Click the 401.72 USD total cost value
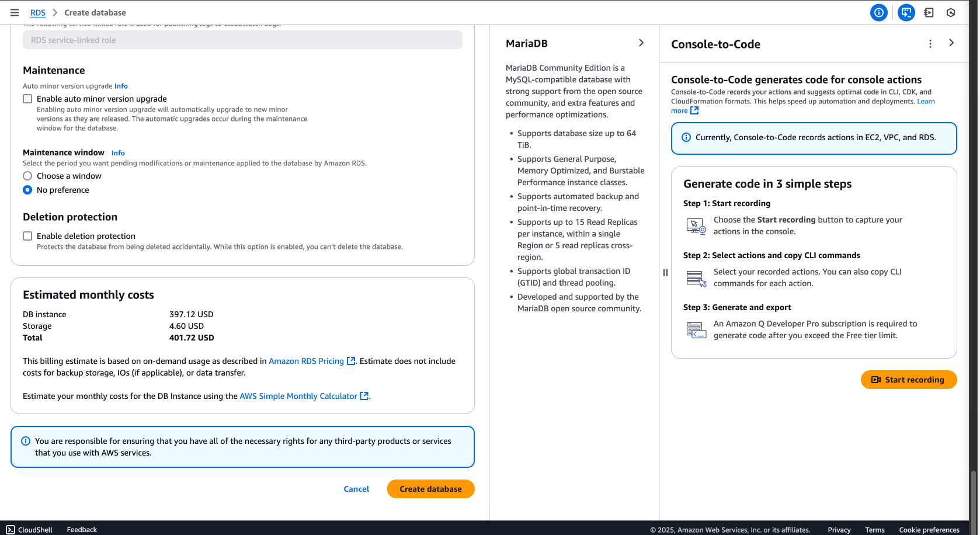This screenshot has height=535, width=980. 192,338
